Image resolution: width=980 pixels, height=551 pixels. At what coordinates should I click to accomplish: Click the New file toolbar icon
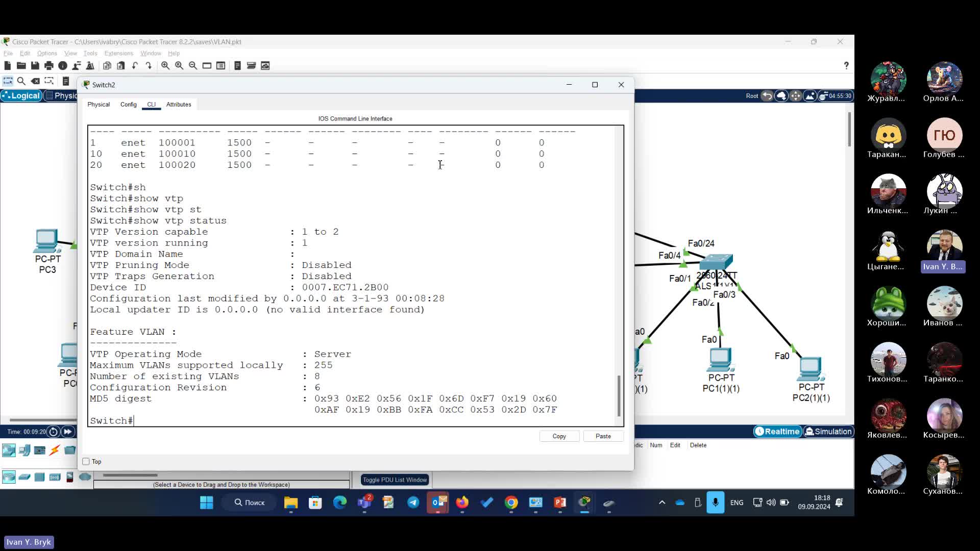[x=7, y=65]
